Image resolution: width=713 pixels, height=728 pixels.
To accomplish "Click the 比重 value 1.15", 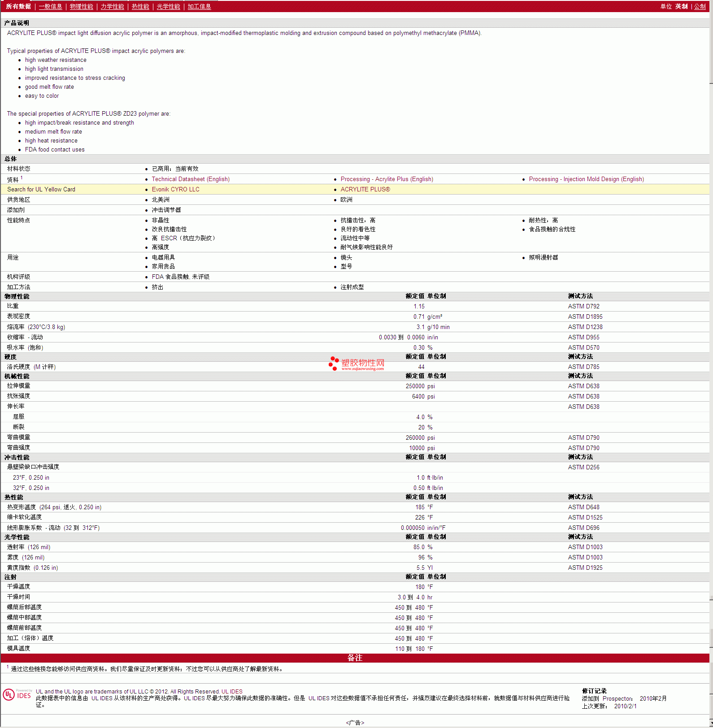I will coord(419,306).
